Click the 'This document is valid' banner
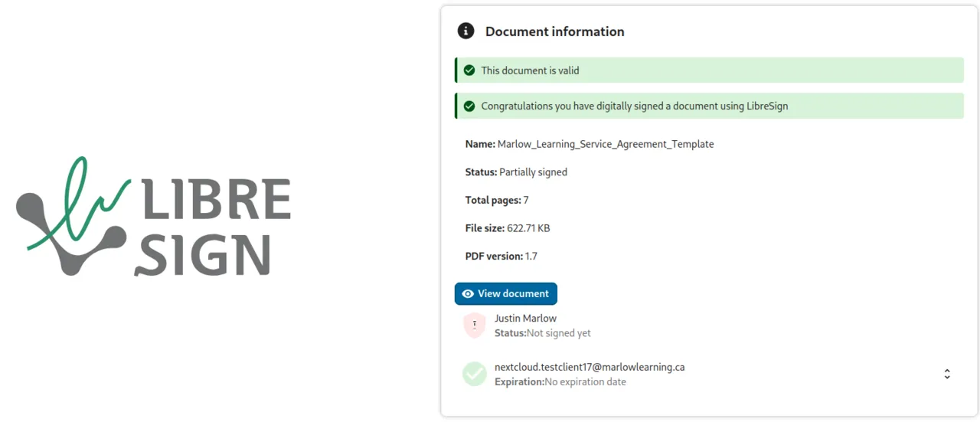 pyautogui.click(x=709, y=70)
